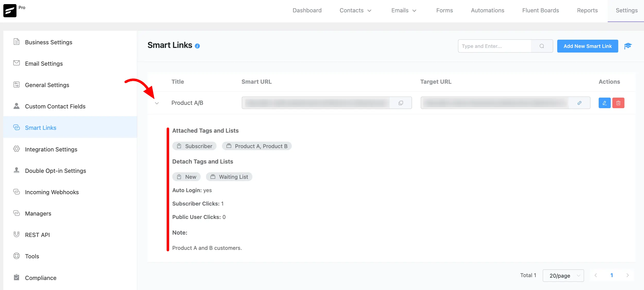Click the Business Settings document icon

16,42
